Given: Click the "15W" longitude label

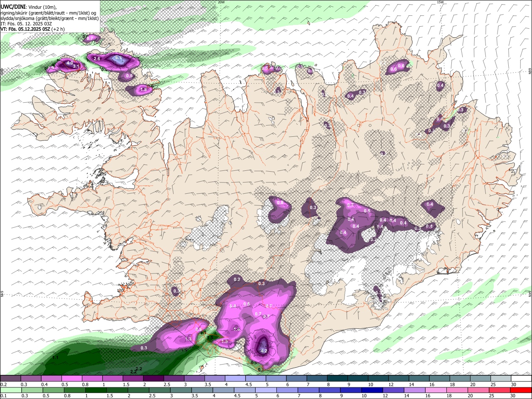Looking at the screenshot, I should click(440, 2).
